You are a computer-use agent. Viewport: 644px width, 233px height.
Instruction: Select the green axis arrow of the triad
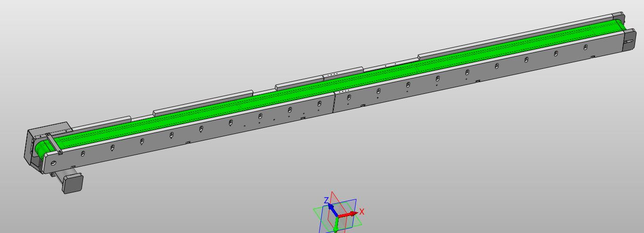tap(336, 225)
